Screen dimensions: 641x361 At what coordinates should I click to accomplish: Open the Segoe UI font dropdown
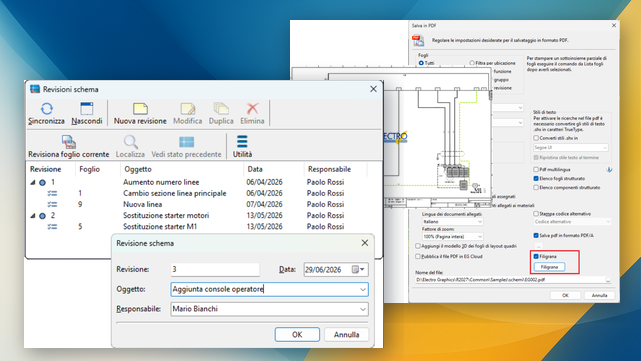click(x=605, y=148)
